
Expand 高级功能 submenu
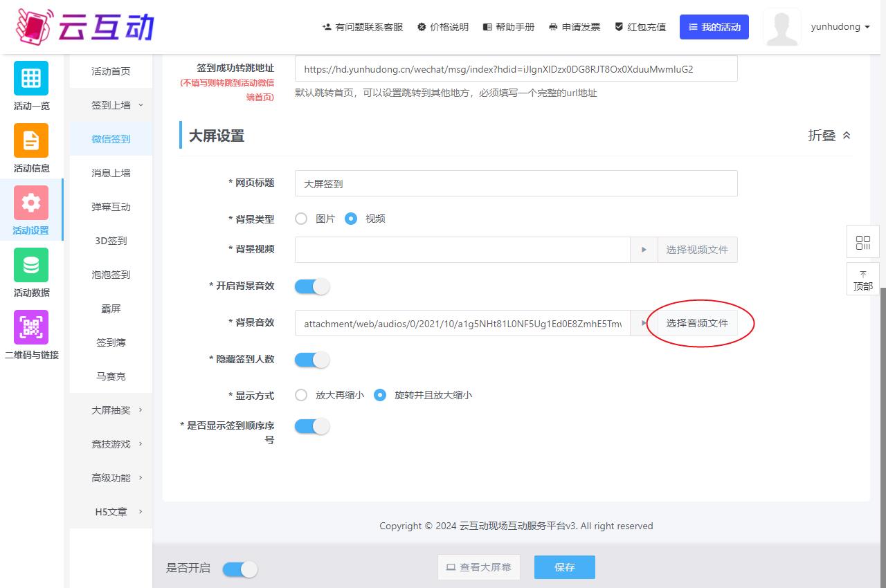coord(111,478)
